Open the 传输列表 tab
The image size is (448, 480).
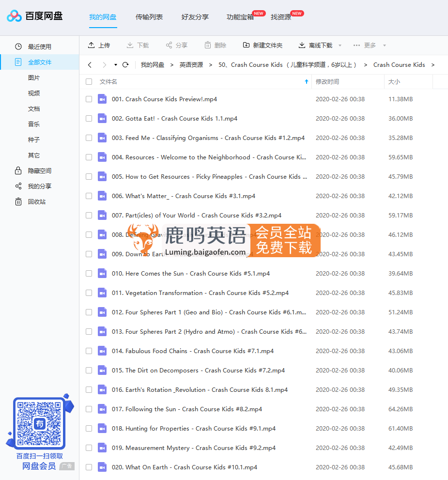point(149,17)
